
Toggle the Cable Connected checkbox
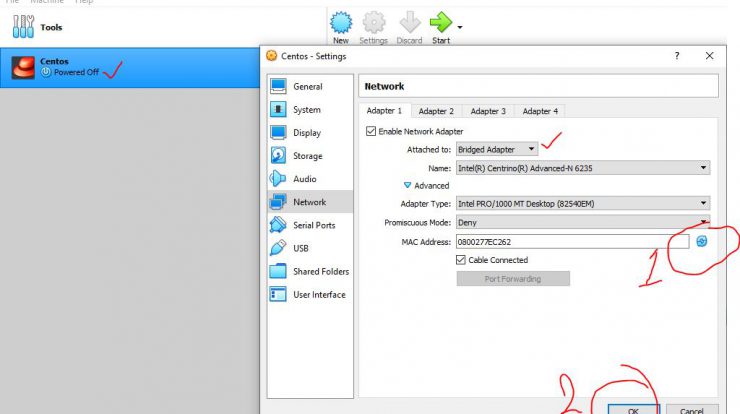(461, 260)
